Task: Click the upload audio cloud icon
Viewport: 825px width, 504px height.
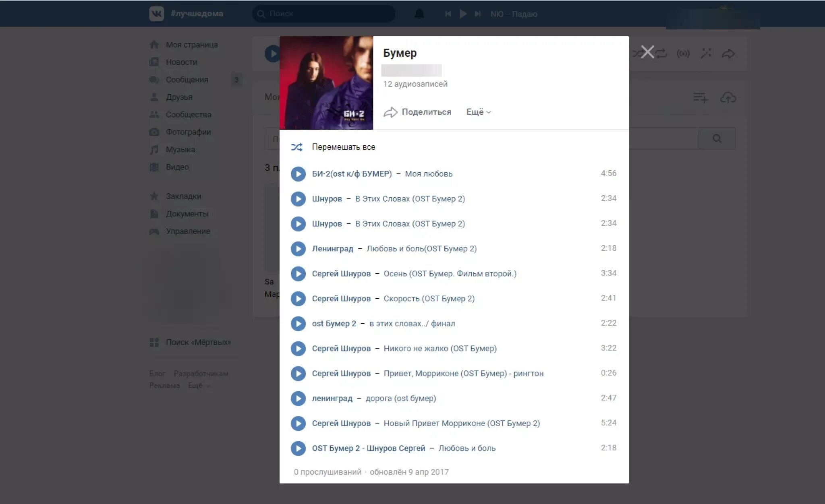Action: point(728,97)
